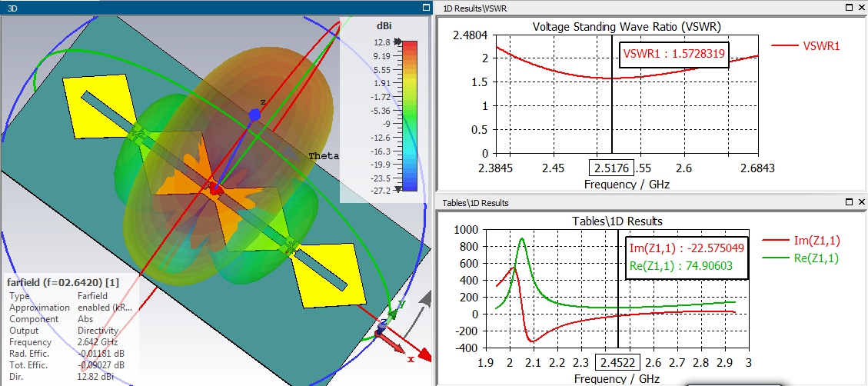Select the Re(Z1,1) legend entry
The height and width of the screenshot is (386, 868).
801,258
